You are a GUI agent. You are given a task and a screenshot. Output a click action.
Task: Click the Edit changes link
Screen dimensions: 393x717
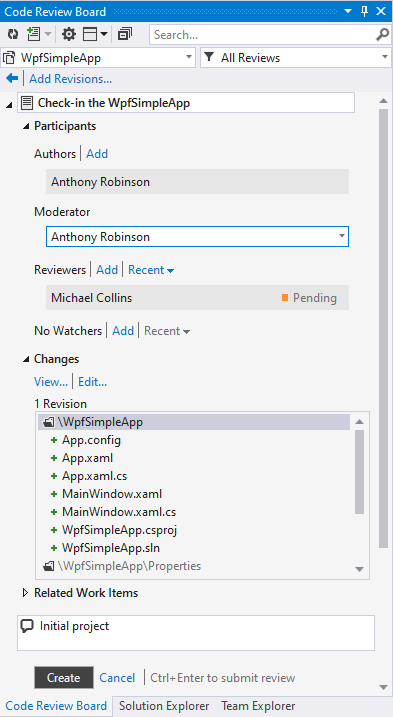coord(92,382)
